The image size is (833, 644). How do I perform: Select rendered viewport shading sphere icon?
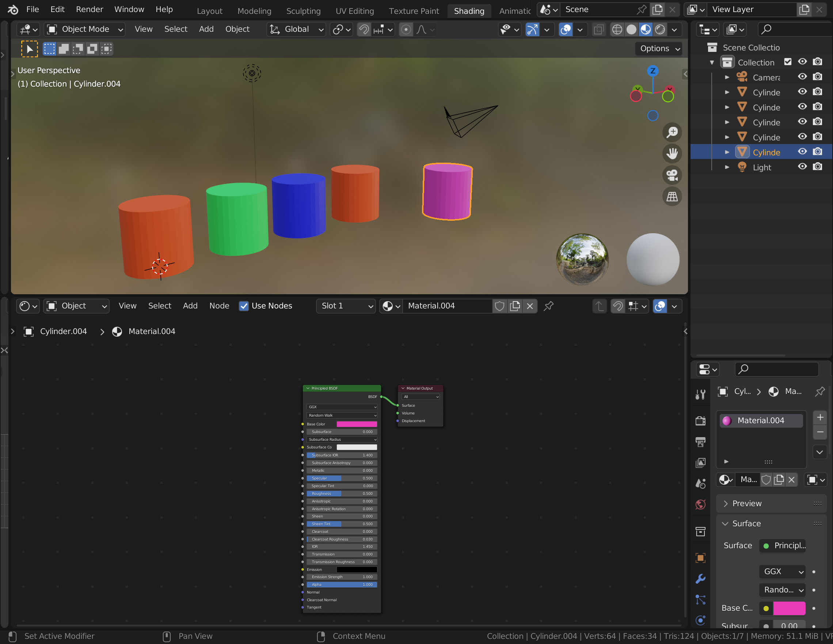pos(660,29)
